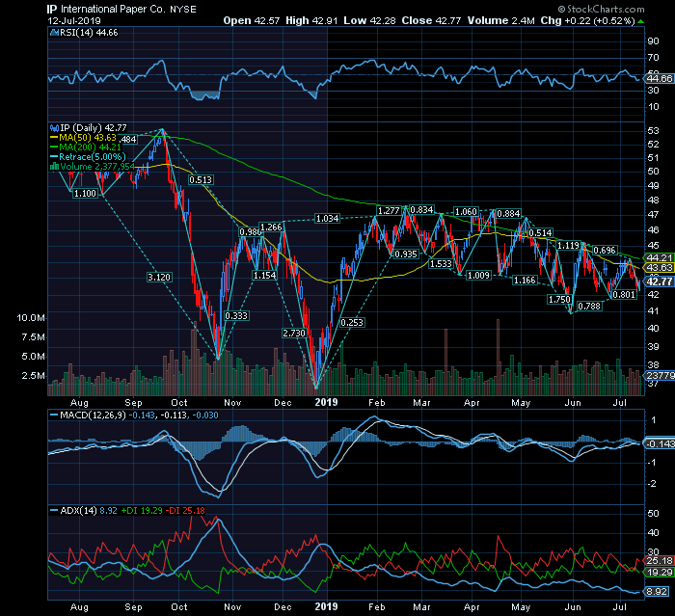675x616 pixels.
Task: Click the '2019' label under the price panel
Action: [326, 403]
